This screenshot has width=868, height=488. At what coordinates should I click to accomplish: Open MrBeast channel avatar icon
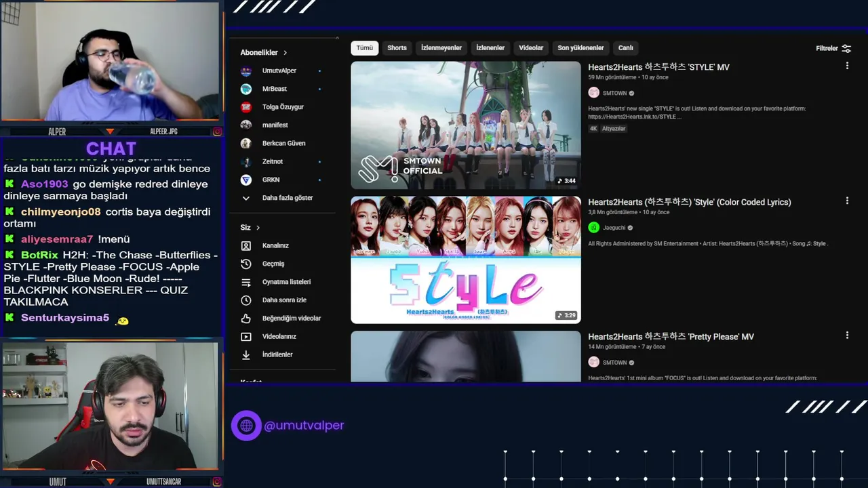[x=246, y=89]
